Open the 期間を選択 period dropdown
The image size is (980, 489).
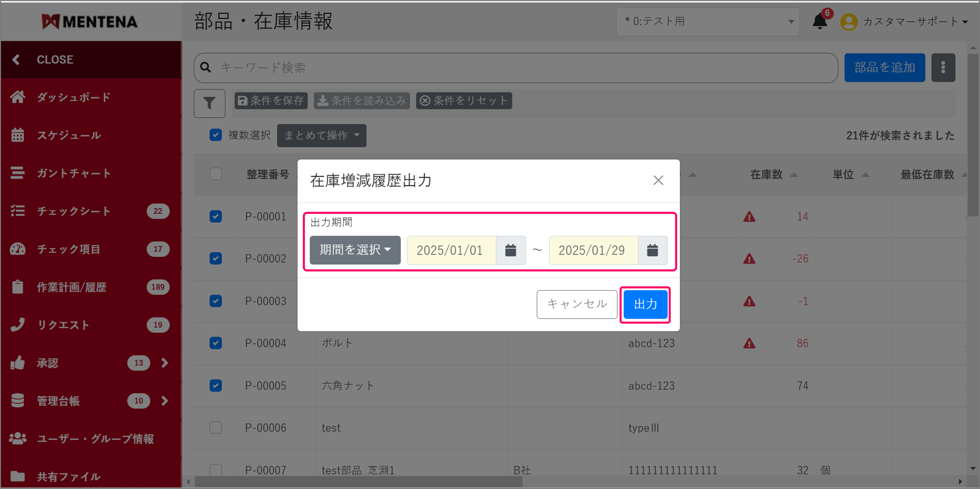pyautogui.click(x=355, y=250)
